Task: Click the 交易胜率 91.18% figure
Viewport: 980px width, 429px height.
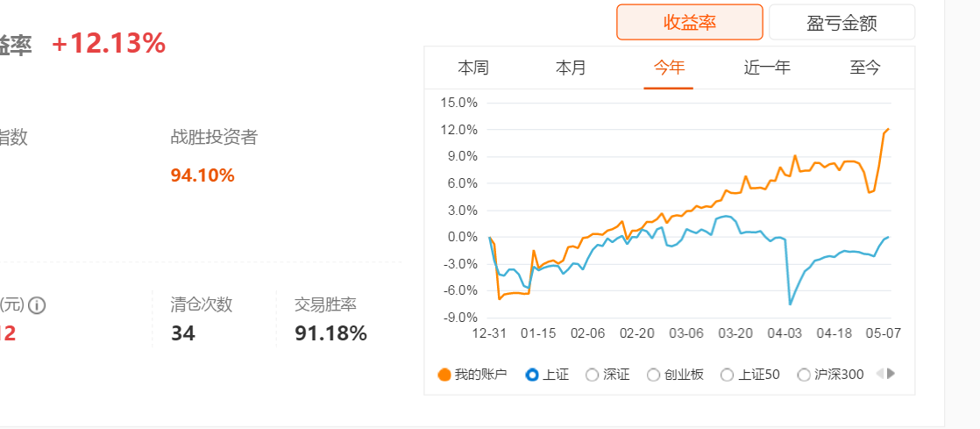Action: (x=330, y=334)
